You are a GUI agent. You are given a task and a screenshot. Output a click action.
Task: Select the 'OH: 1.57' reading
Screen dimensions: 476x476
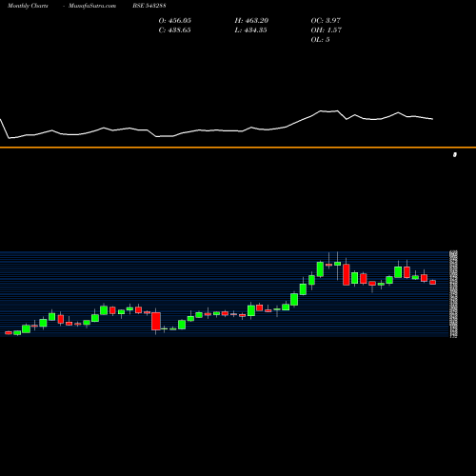tap(327, 30)
